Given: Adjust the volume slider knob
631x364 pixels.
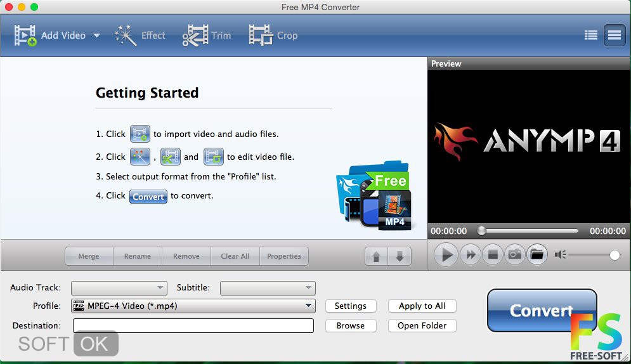Looking at the screenshot, I should (x=615, y=255).
